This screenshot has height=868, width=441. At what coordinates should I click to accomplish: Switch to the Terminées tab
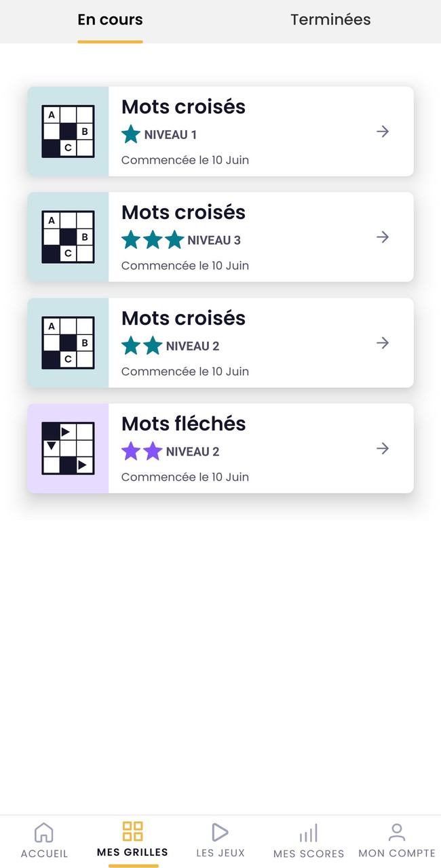[330, 20]
